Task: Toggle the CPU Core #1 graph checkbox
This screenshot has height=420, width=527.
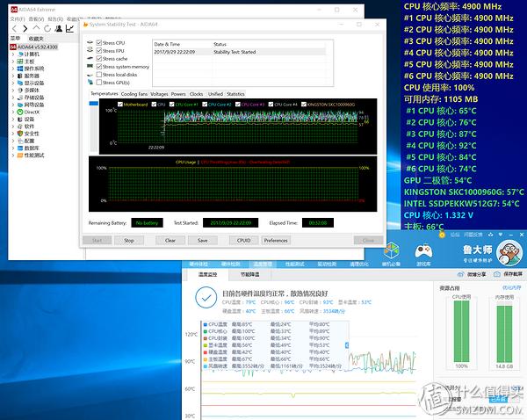Action: point(172,105)
